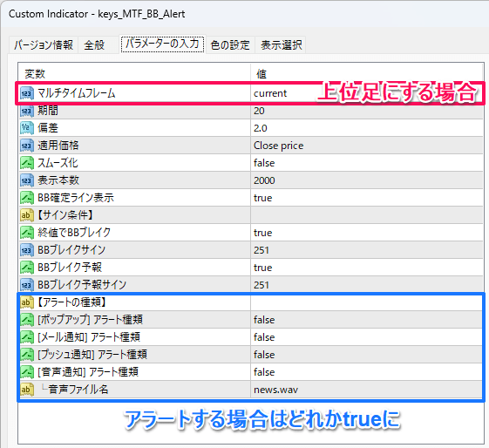The image size is (489, 448).
Task: Click the boolean icon beside the BBブレイク予報 row
Action: pyautogui.click(x=27, y=268)
